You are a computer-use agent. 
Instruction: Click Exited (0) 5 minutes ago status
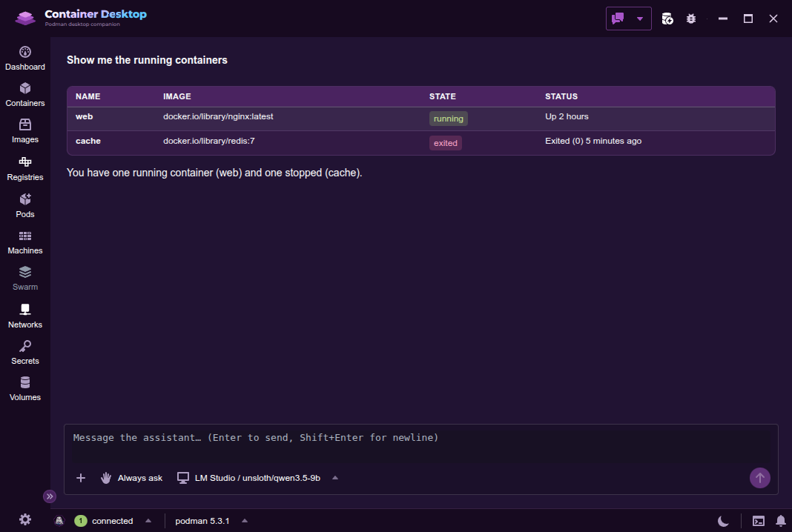593,141
